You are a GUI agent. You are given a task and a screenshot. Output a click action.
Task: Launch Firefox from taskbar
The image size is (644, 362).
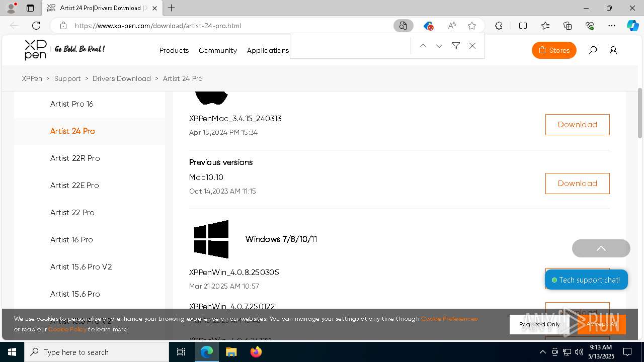[x=256, y=352]
